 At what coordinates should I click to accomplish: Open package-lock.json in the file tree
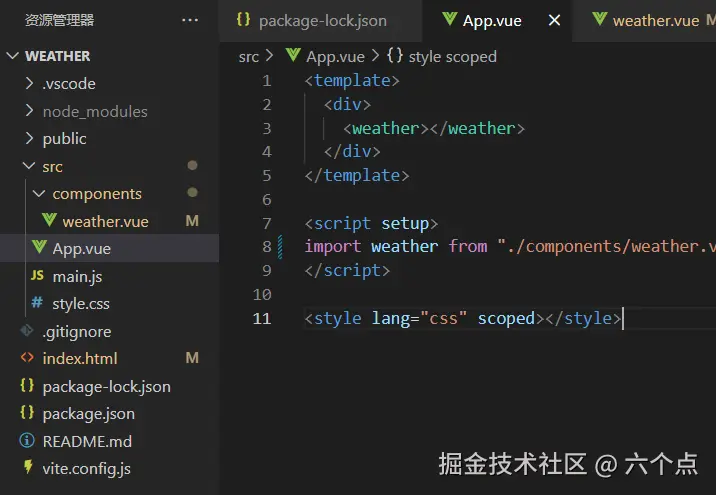coord(106,387)
